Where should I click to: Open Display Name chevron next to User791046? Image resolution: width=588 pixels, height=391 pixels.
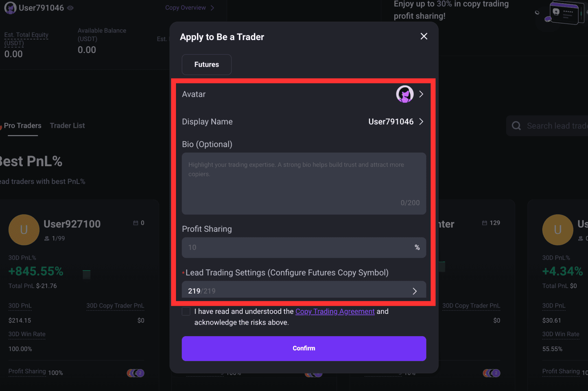pos(421,121)
